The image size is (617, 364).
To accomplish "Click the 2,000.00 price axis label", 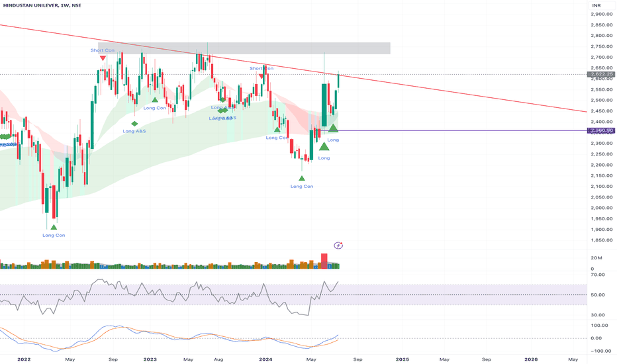I will click(x=602, y=208).
